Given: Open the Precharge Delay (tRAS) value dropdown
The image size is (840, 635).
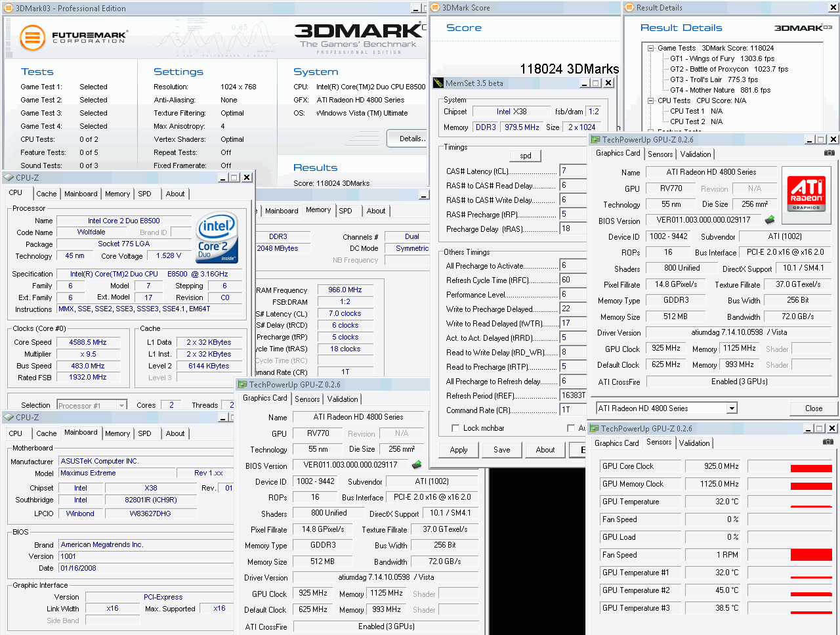Looking at the screenshot, I should point(572,229).
